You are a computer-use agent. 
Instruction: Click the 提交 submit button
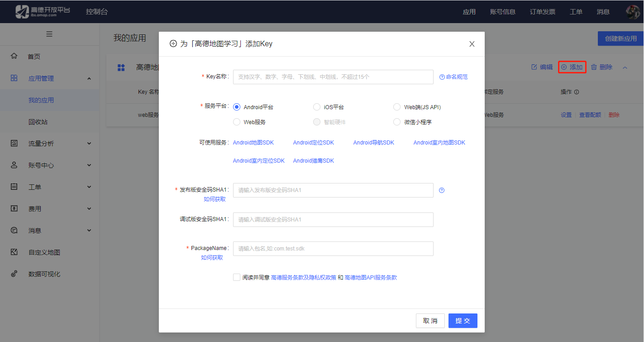coord(463,321)
